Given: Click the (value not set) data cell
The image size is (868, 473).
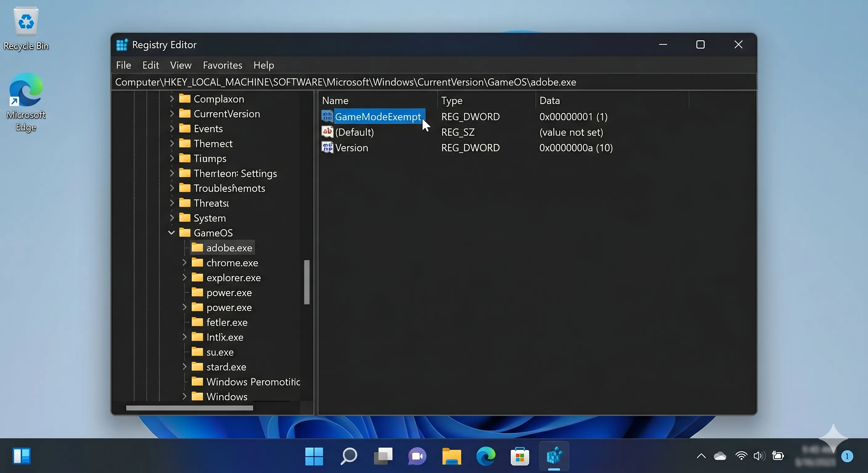Looking at the screenshot, I should click(571, 132).
